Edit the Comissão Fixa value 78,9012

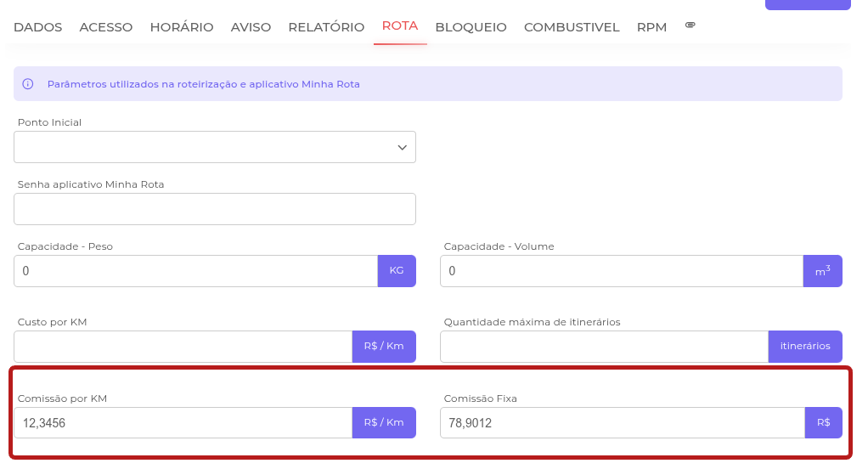(x=623, y=423)
